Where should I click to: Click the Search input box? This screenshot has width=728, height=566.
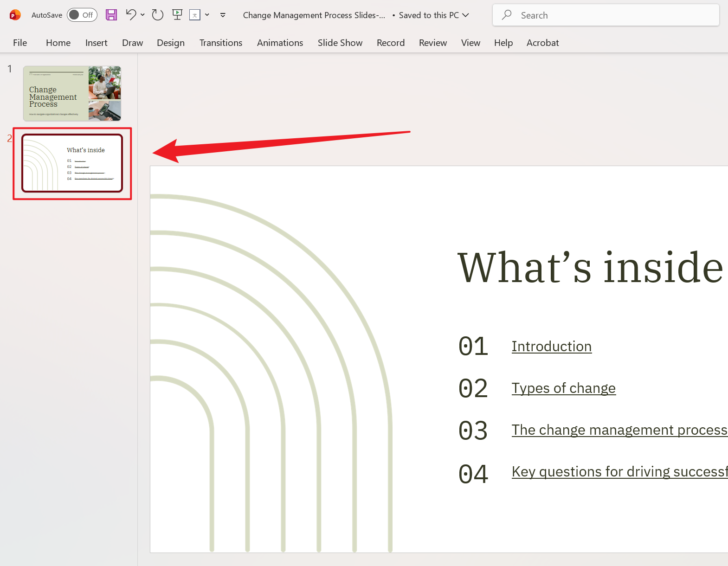pyautogui.click(x=606, y=15)
